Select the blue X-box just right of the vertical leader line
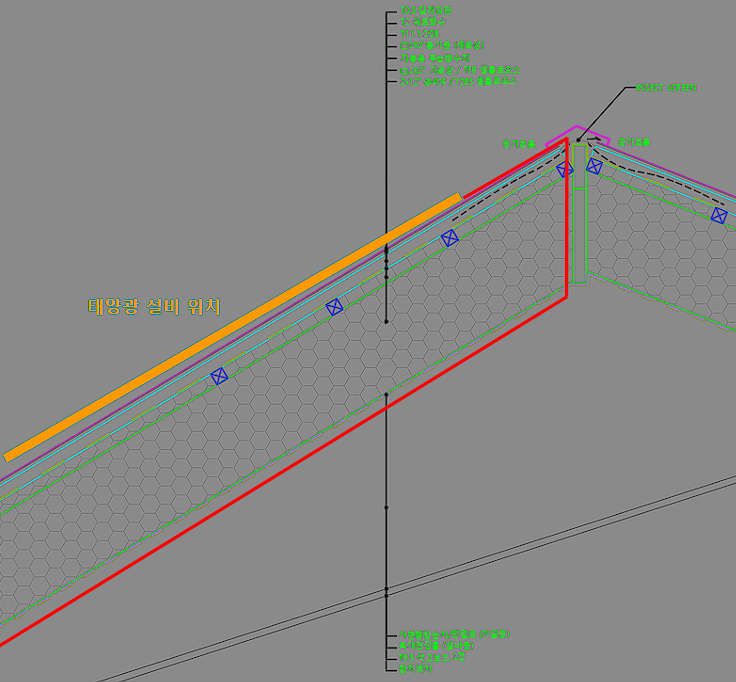The image size is (736, 682). (x=450, y=238)
